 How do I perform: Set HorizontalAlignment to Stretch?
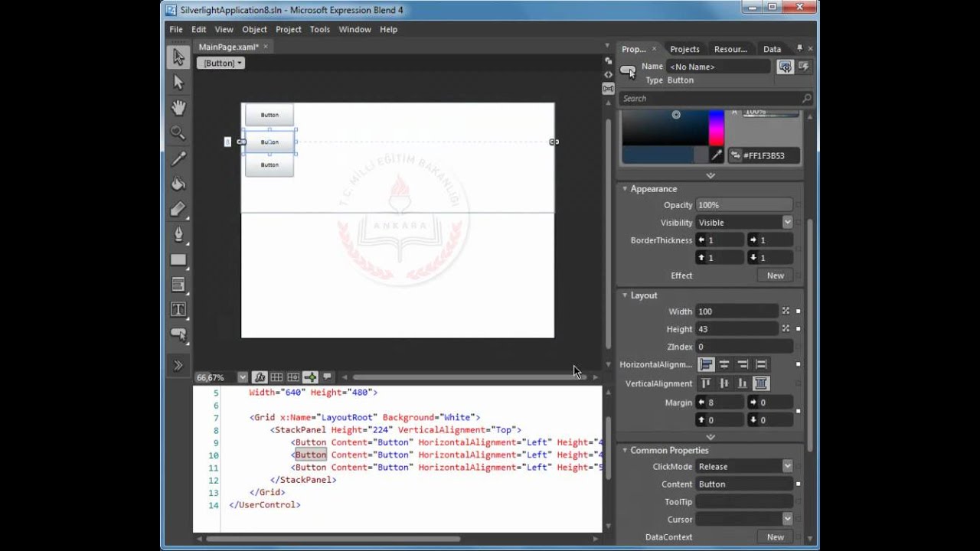click(761, 365)
